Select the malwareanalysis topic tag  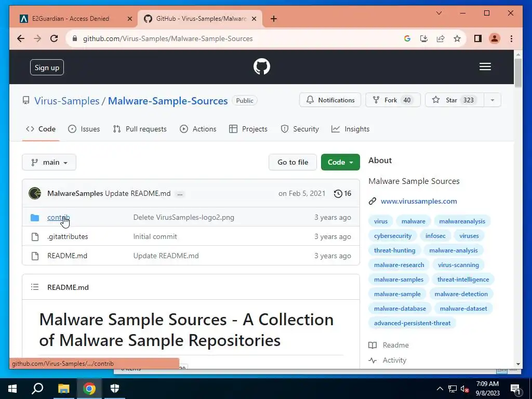462,221
